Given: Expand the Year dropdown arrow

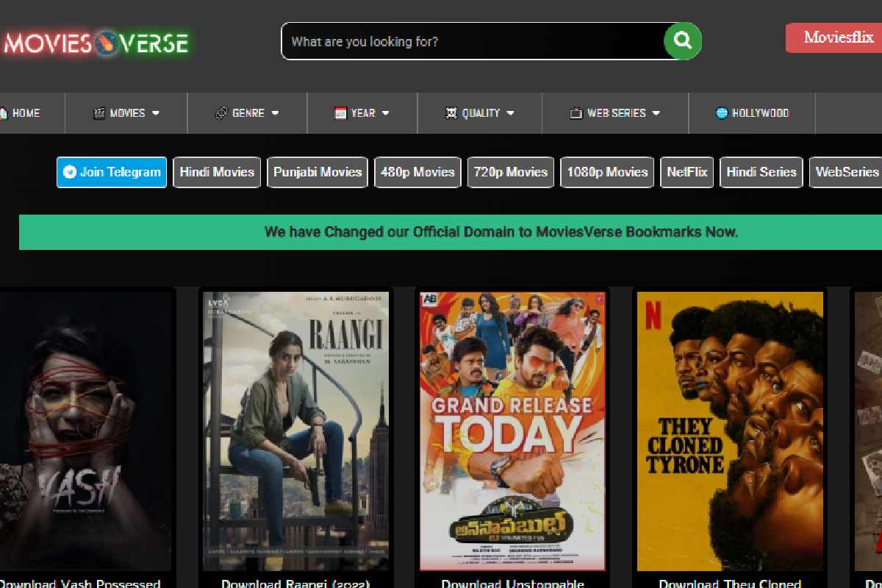Looking at the screenshot, I should [x=385, y=113].
